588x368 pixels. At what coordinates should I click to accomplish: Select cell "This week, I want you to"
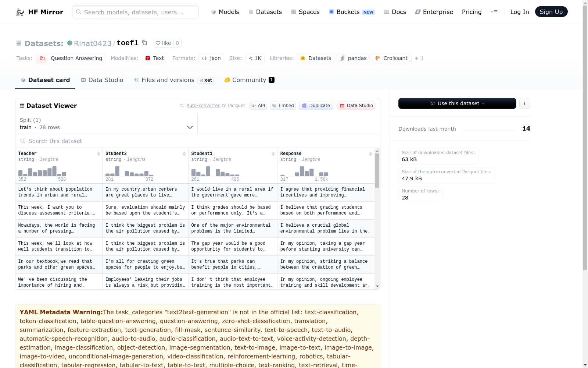(x=59, y=210)
